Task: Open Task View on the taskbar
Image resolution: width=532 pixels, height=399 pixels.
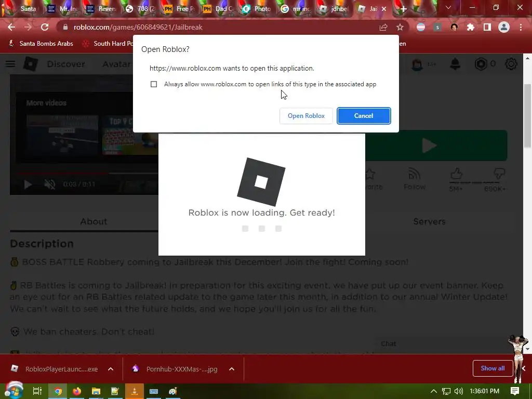Action: tap(37, 391)
